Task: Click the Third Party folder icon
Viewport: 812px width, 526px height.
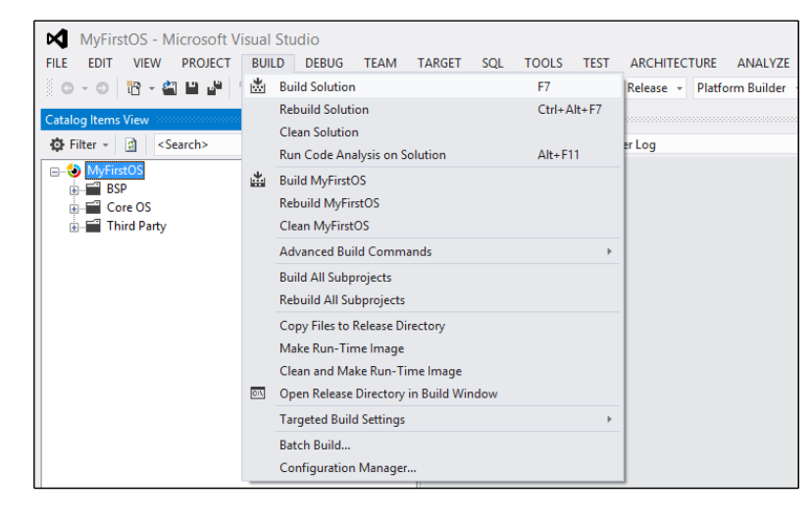Action: point(93,226)
